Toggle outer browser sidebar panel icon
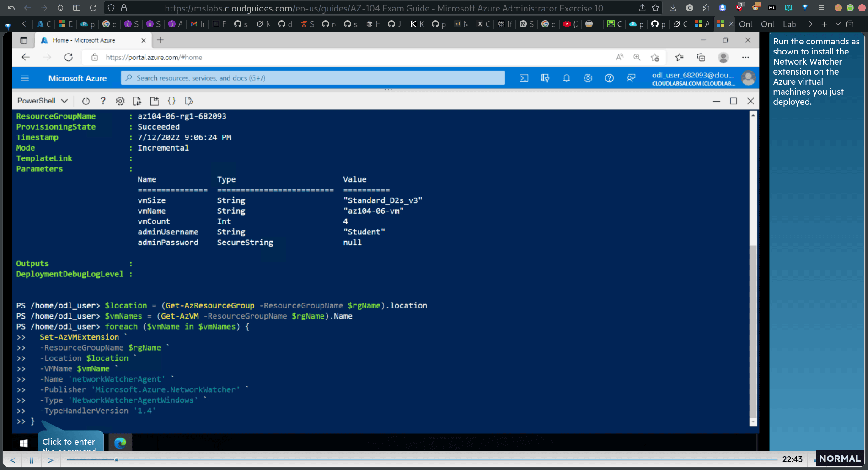This screenshot has height=470, width=868. (x=77, y=8)
